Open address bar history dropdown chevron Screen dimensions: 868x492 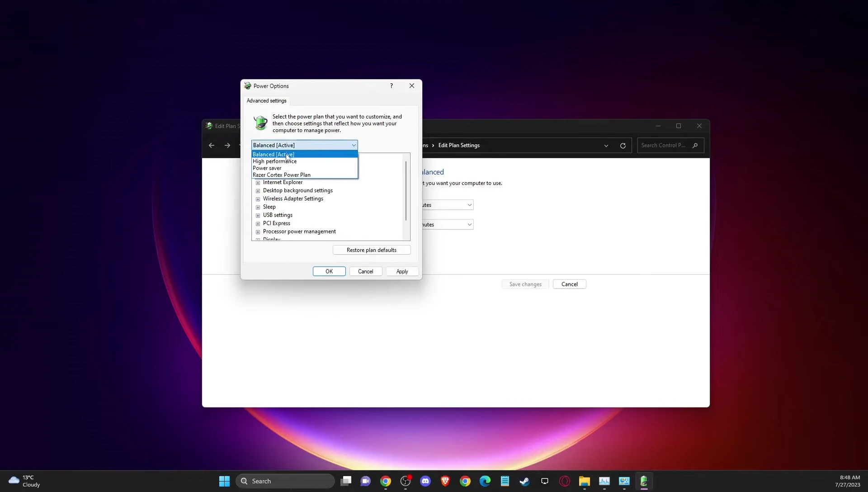[x=606, y=146]
